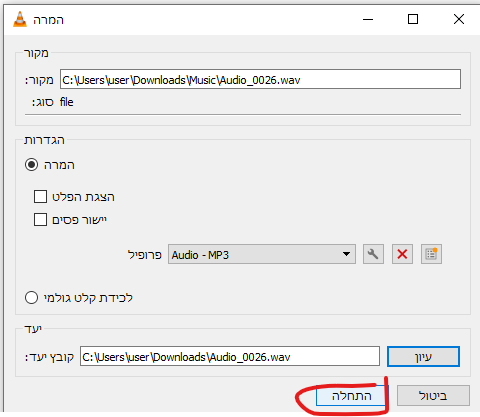The image size is (480, 417).
Task: Enable the יישור פסים deinterlace checkbox
Action: pyautogui.click(x=40, y=220)
